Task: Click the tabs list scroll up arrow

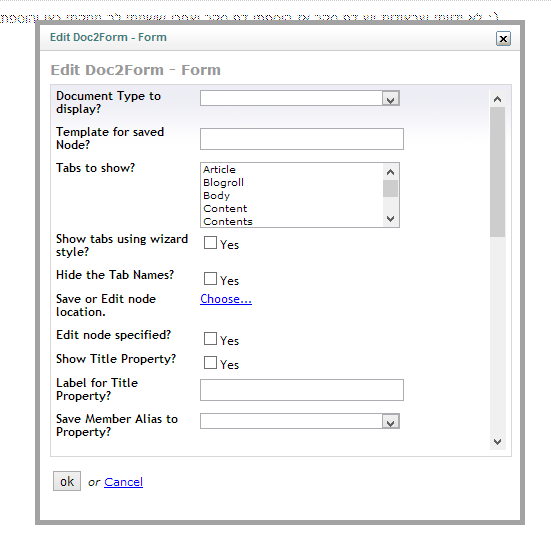Action: point(390,172)
